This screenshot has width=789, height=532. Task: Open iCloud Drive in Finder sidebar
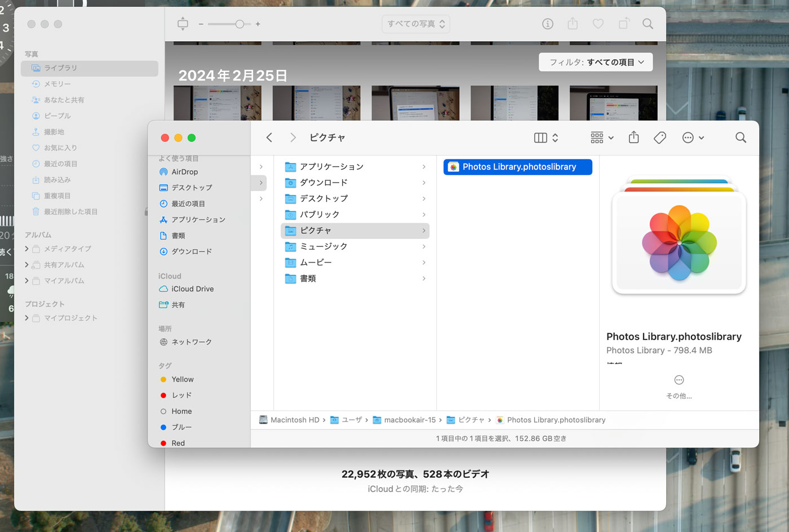(x=192, y=289)
